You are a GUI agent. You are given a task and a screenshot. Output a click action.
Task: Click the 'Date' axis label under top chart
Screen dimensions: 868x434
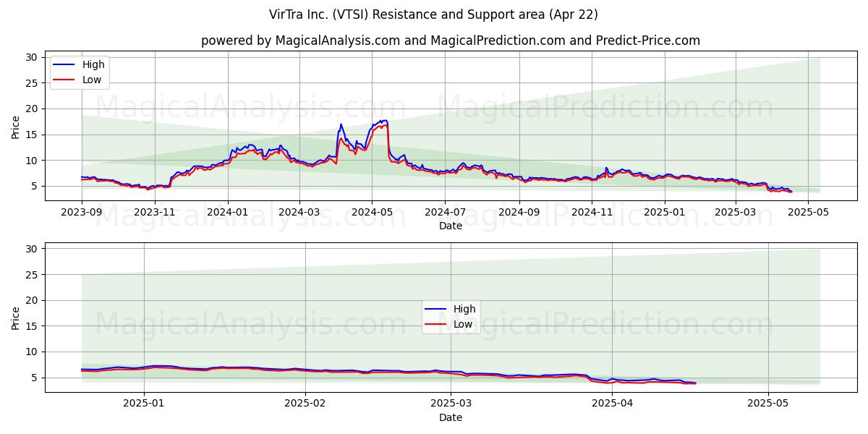tap(451, 226)
